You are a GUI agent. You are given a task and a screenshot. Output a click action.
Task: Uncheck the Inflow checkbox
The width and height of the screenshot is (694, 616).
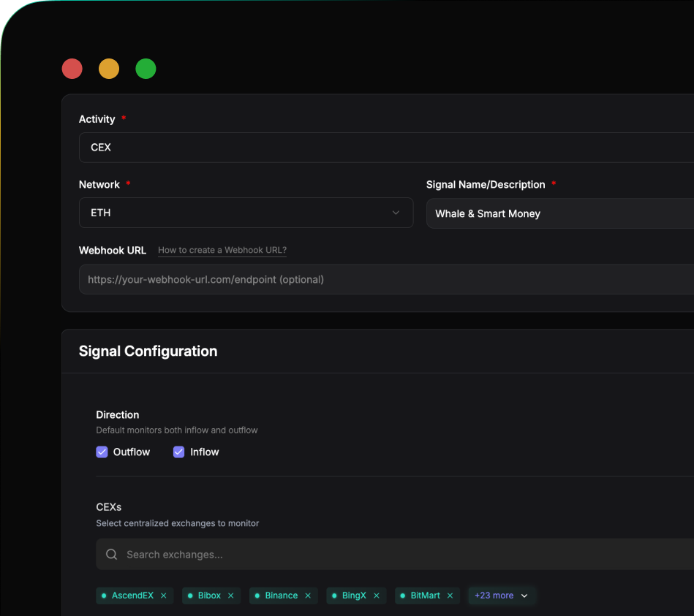click(x=178, y=452)
